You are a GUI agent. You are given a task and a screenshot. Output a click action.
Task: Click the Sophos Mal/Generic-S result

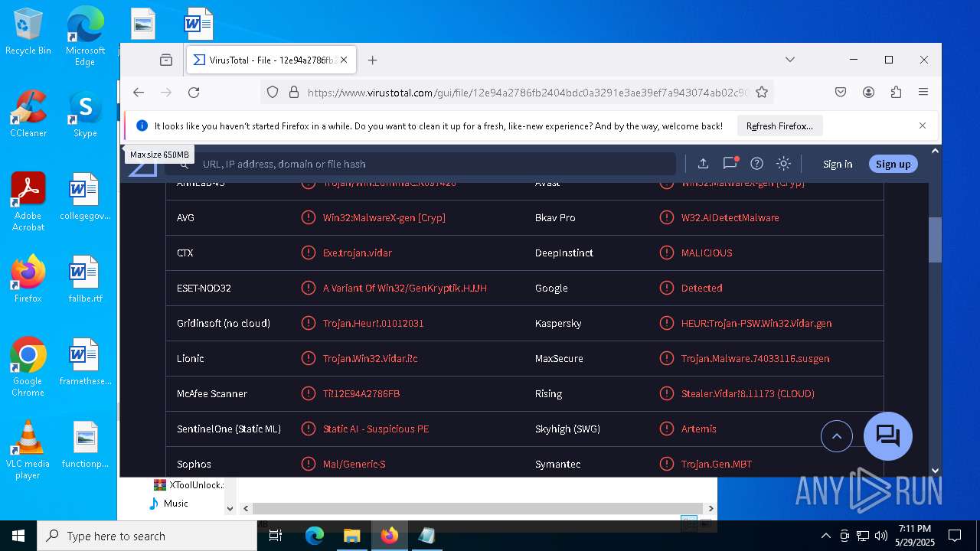pyautogui.click(x=354, y=464)
